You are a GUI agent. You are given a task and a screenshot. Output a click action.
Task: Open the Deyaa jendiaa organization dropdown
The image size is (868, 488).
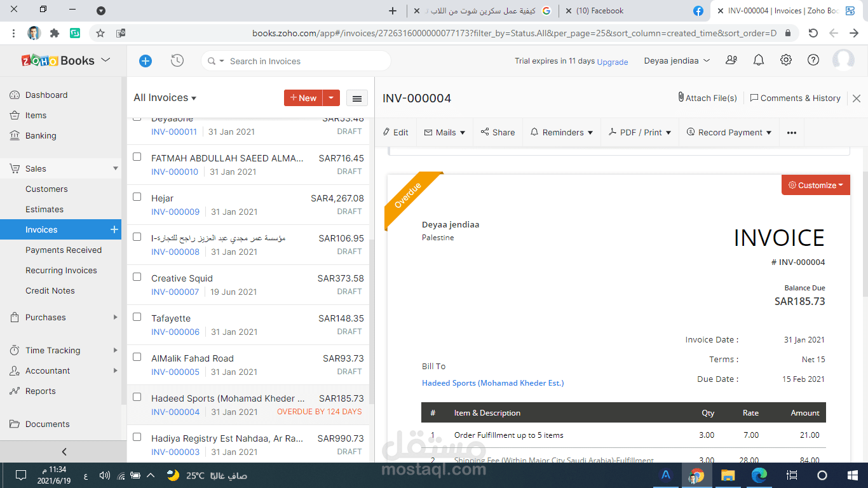[677, 61]
